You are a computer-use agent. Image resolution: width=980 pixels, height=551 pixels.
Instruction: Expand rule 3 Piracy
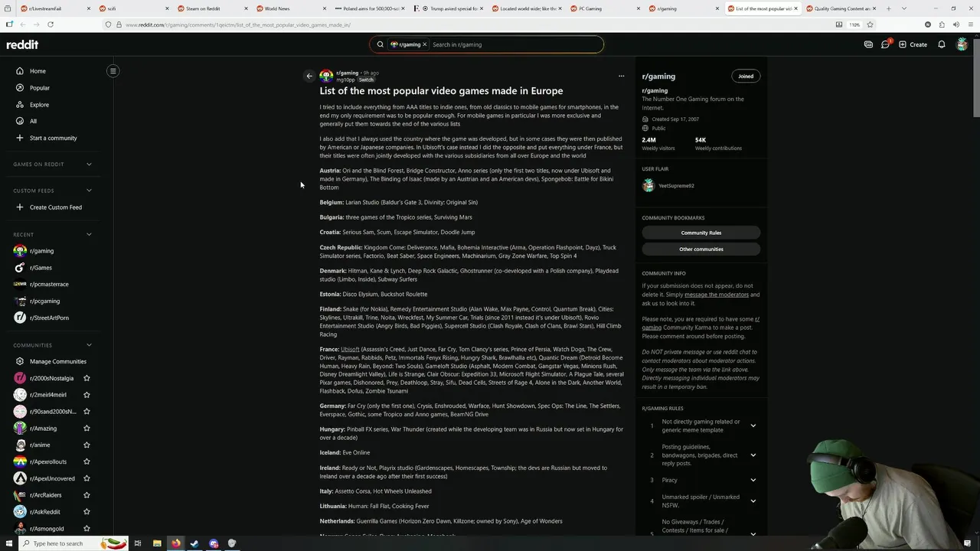tap(753, 480)
